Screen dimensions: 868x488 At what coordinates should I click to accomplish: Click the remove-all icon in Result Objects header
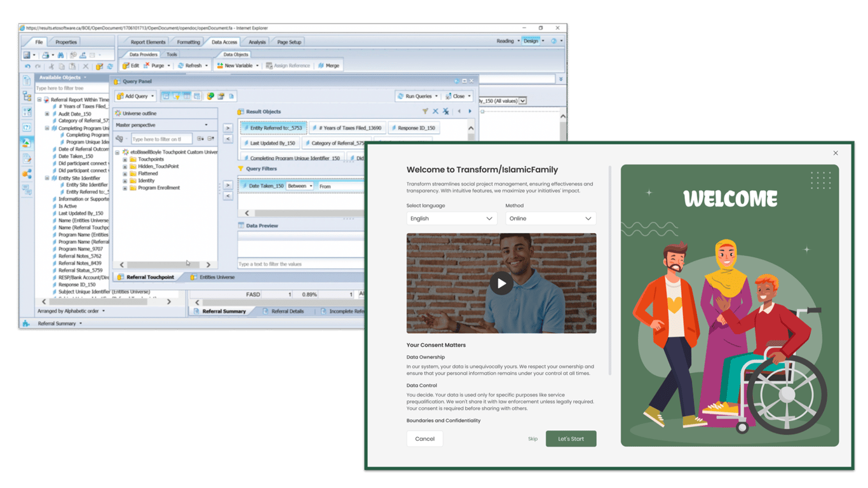(445, 111)
